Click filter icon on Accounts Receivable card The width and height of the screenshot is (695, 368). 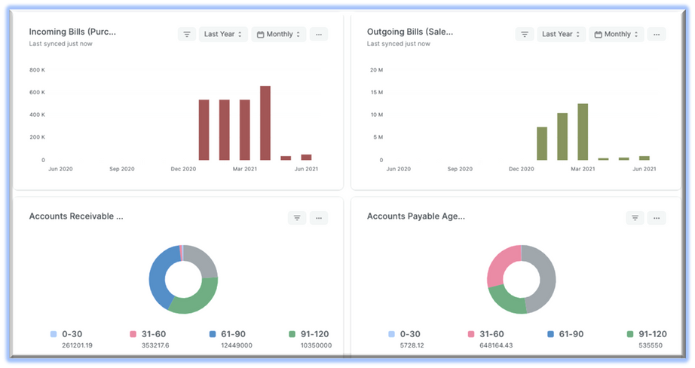[x=297, y=218]
